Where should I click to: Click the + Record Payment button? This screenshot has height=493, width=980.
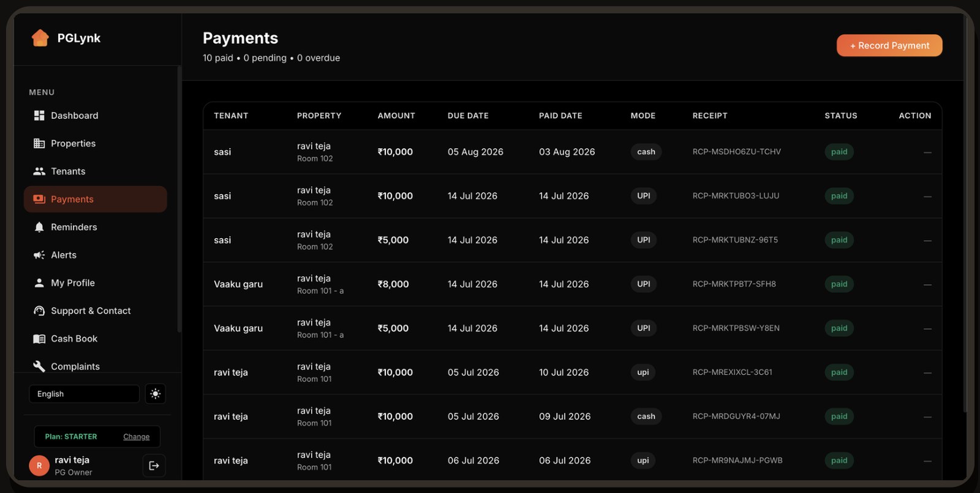pos(889,45)
